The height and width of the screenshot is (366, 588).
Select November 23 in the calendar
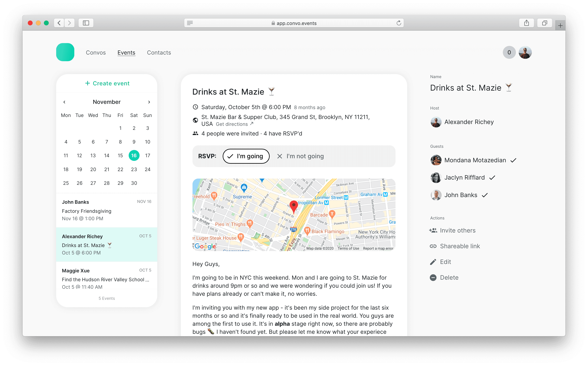coord(134,169)
